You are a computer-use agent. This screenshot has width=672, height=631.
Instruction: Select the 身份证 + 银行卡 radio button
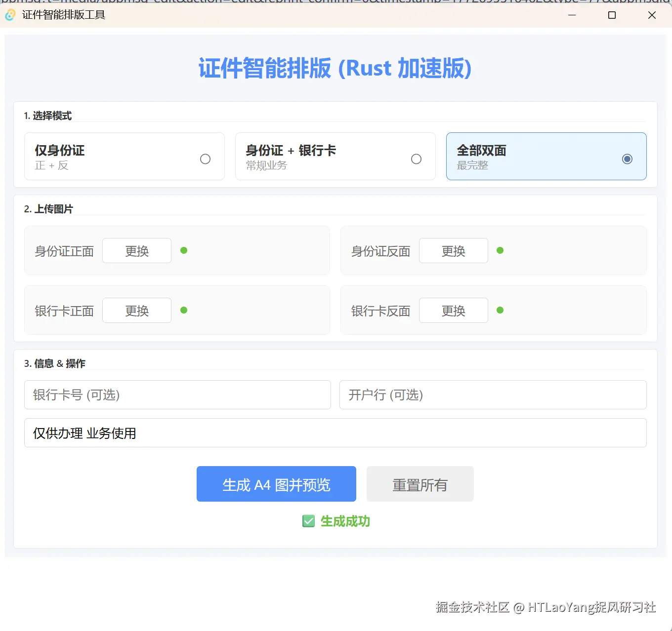tap(416, 159)
